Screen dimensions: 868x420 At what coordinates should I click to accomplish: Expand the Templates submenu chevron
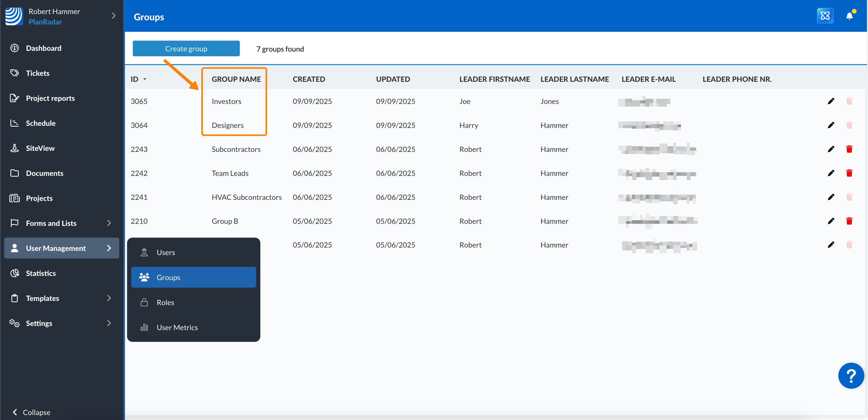coord(109,298)
